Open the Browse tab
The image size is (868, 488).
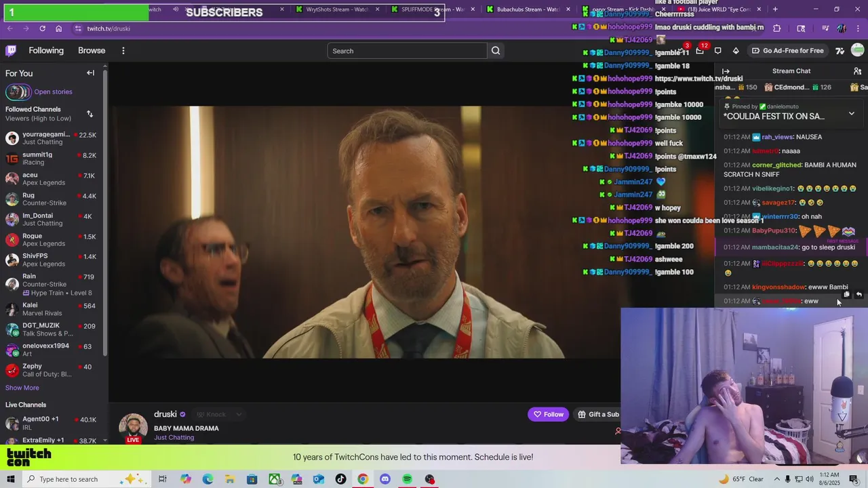(92, 51)
